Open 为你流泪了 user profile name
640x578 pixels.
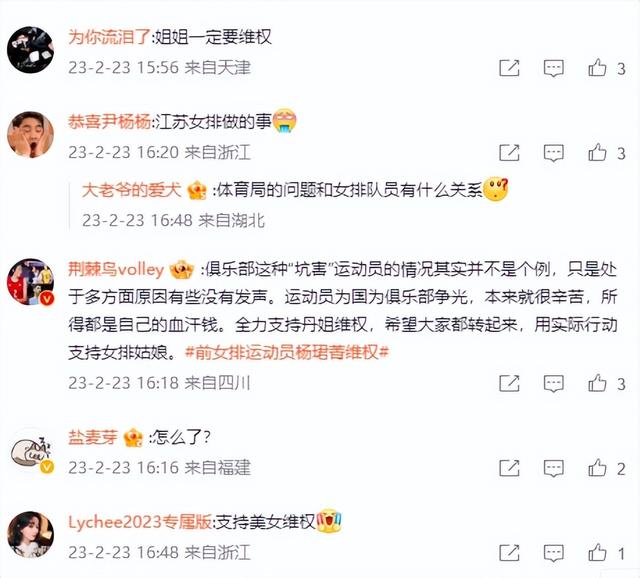109,37
